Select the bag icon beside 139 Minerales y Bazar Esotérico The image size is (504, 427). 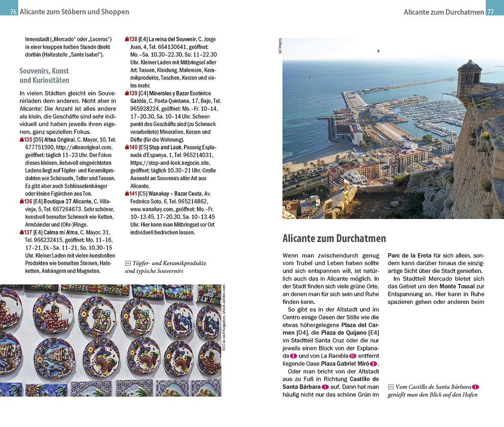tap(127, 93)
